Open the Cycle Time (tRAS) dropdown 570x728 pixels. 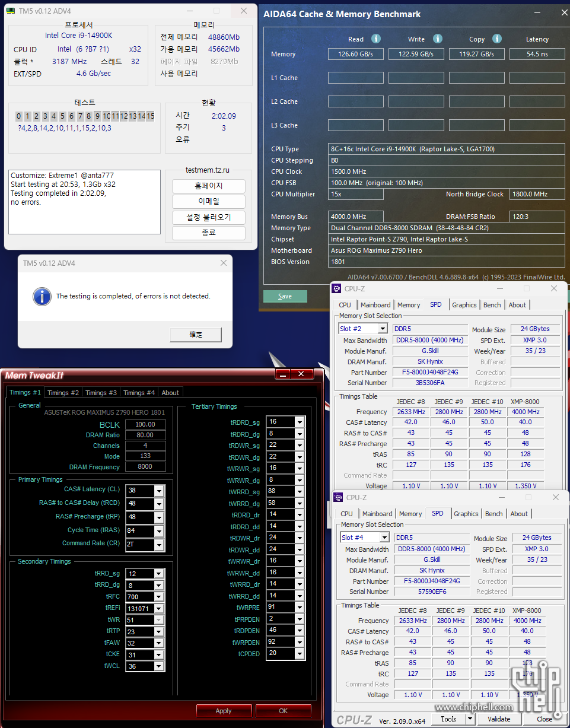158,531
